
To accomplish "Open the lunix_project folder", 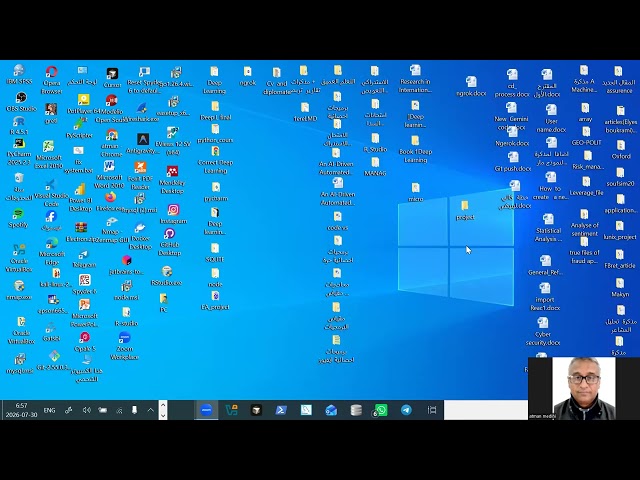I will 620,230.
